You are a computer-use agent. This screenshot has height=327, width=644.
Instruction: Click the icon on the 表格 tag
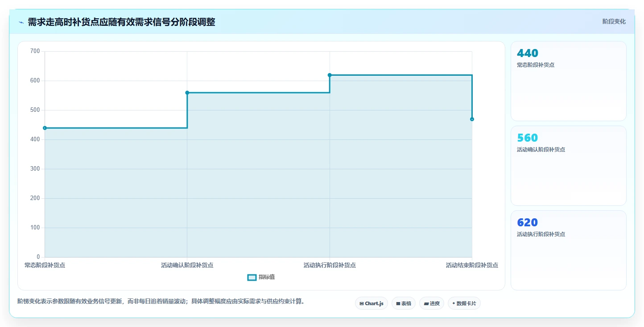point(398,303)
